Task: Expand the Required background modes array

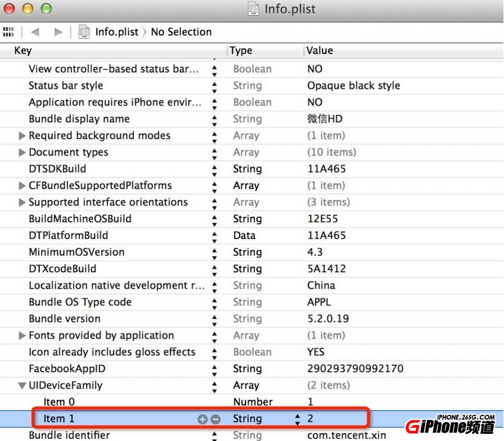Action: coord(23,136)
